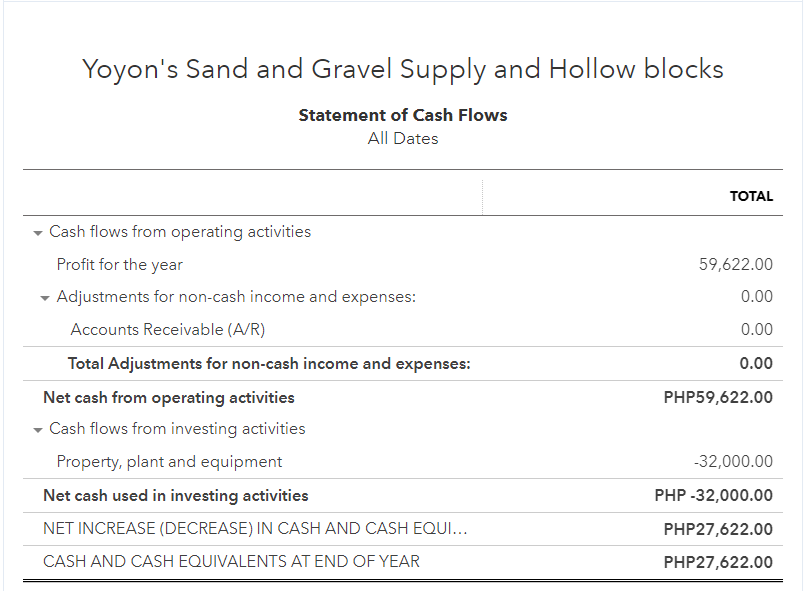
Task: Click the TOTAL column header
Action: pos(751,196)
